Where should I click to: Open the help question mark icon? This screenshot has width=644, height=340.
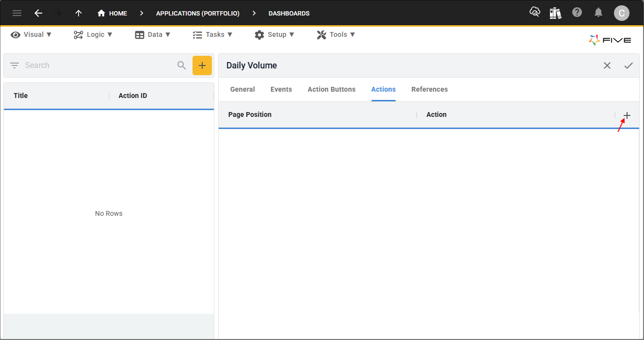click(577, 13)
